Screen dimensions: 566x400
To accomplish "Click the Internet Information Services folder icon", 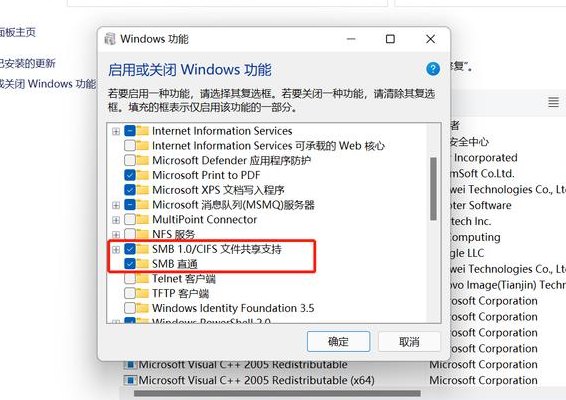I will pyautogui.click(x=143, y=131).
